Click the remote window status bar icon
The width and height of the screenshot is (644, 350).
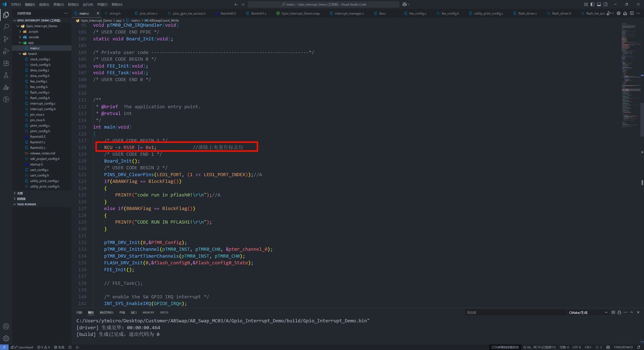click(5, 347)
